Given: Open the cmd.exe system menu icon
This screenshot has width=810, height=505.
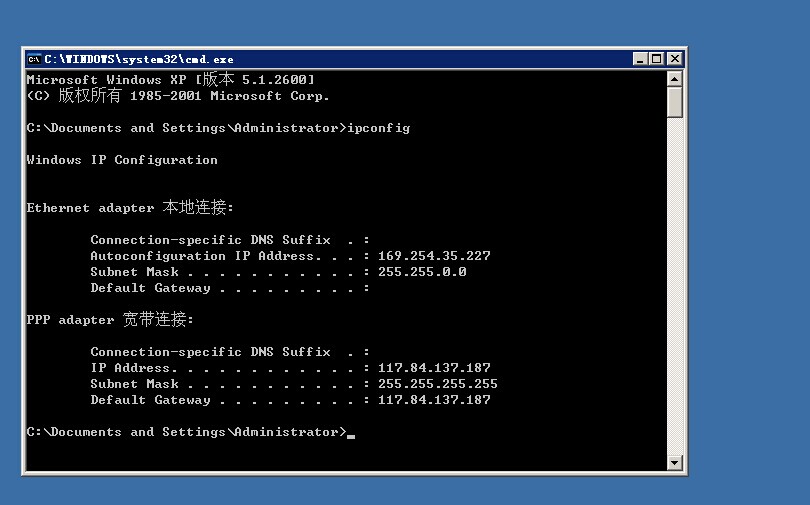Looking at the screenshot, I should 34,59.
